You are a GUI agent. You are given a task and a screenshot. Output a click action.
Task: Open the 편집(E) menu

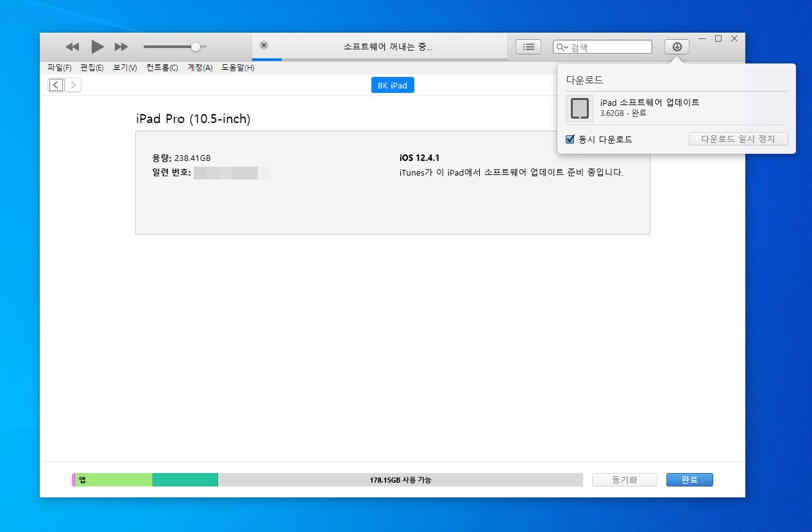point(92,67)
